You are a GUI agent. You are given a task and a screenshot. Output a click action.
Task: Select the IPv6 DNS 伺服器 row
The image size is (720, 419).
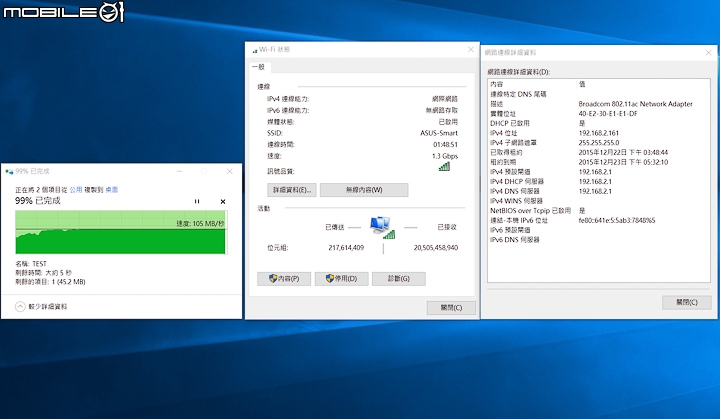tap(599, 239)
